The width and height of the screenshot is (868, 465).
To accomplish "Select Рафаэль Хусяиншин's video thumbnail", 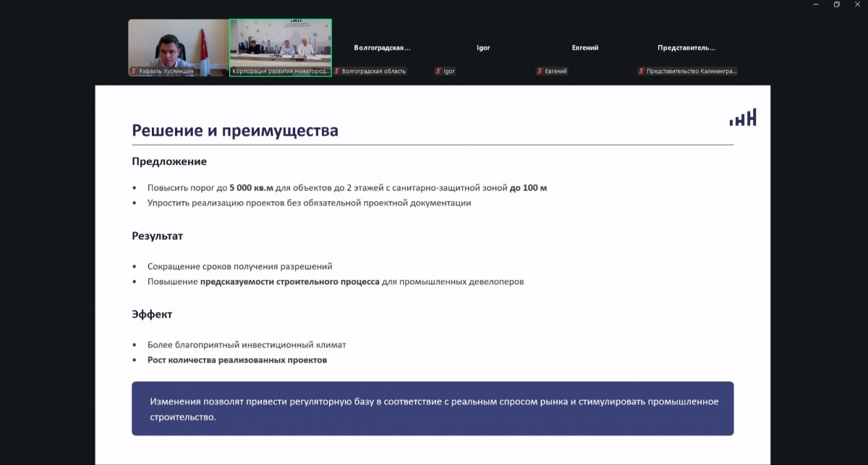I will (x=179, y=48).
